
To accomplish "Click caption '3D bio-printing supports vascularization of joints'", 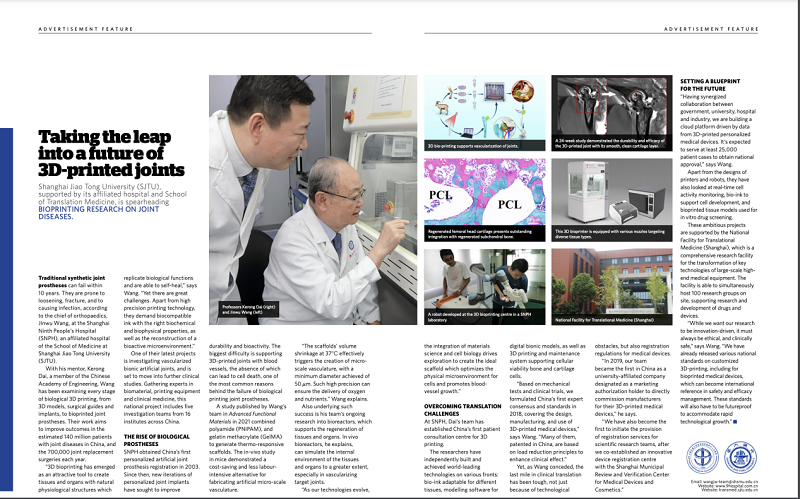I will (x=473, y=146).
